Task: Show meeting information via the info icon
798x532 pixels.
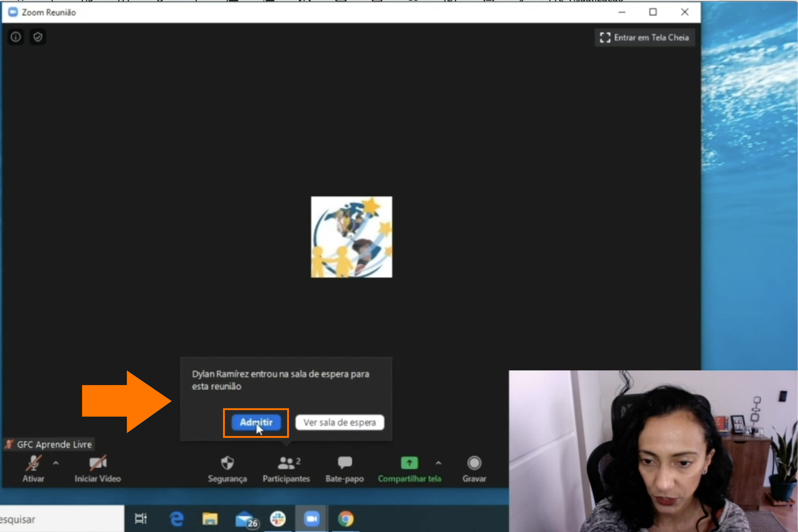Action: [x=16, y=37]
